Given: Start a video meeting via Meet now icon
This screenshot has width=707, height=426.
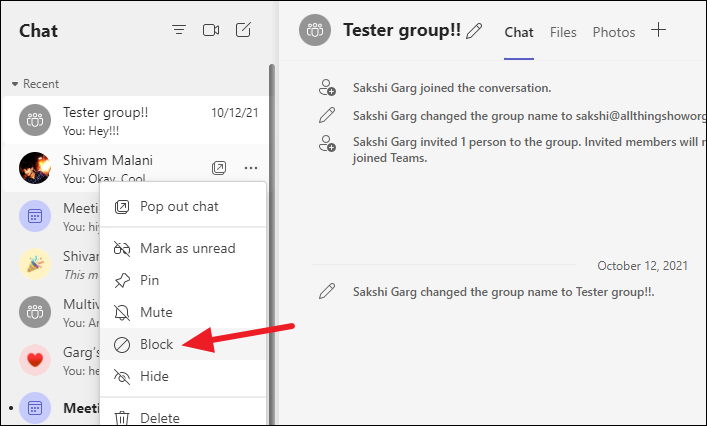Looking at the screenshot, I should [211, 30].
